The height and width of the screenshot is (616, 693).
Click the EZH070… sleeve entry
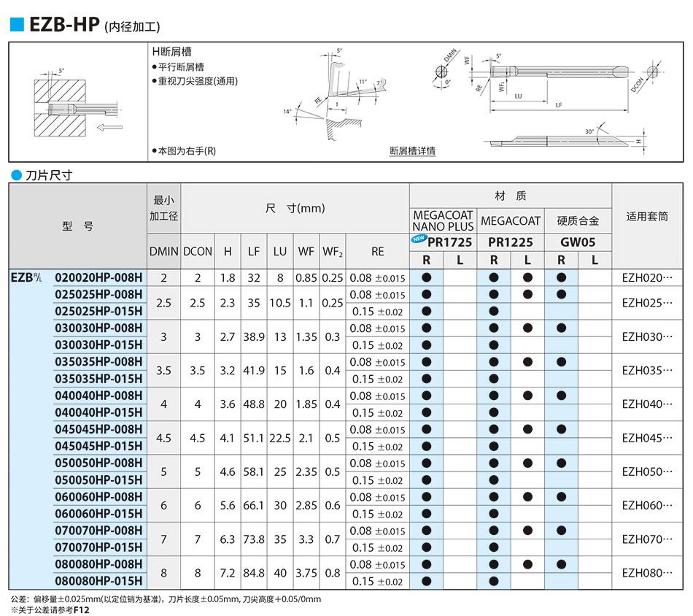(x=647, y=539)
